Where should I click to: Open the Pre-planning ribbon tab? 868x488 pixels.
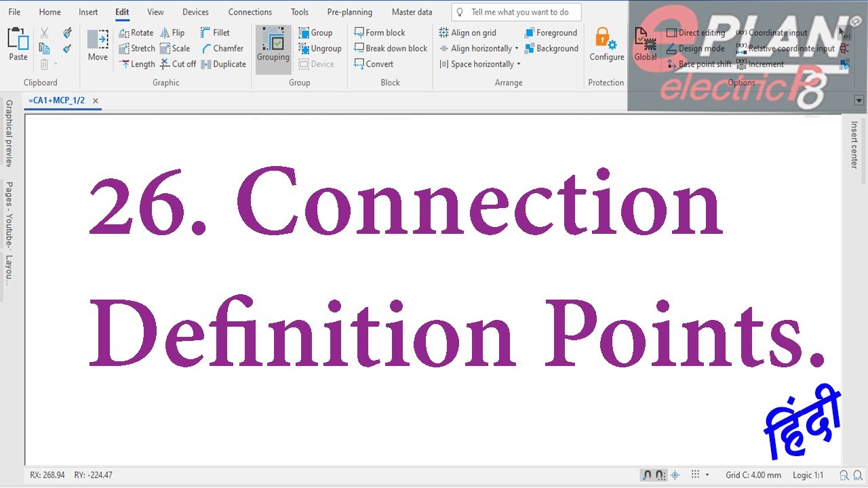point(350,12)
